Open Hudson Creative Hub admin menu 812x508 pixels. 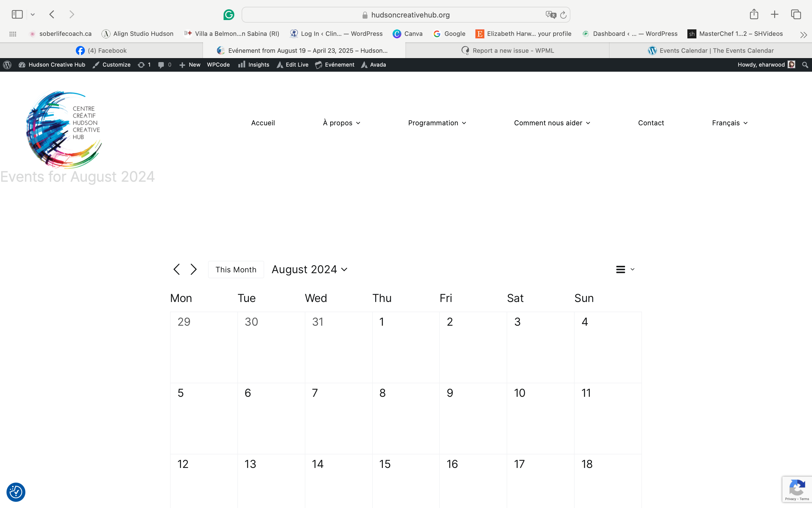tap(52, 65)
